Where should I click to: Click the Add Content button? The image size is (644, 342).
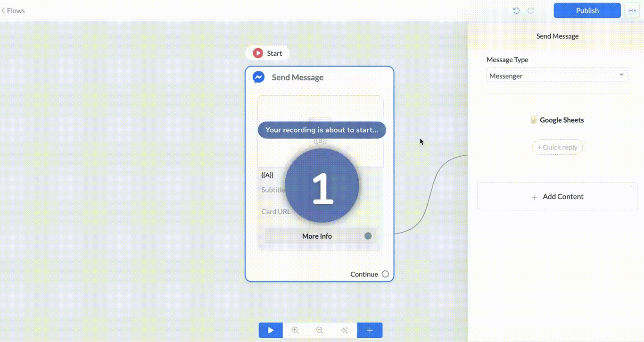tap(557, 196)
